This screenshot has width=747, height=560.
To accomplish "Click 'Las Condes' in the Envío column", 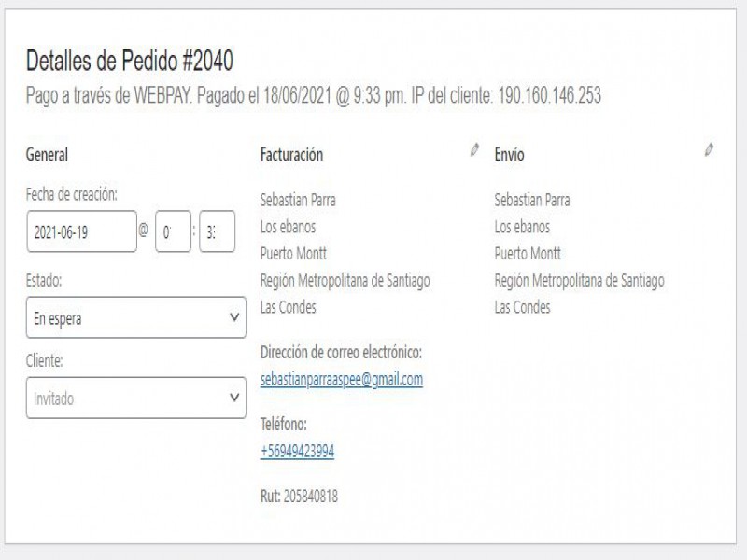I will [x=522, y=307].
